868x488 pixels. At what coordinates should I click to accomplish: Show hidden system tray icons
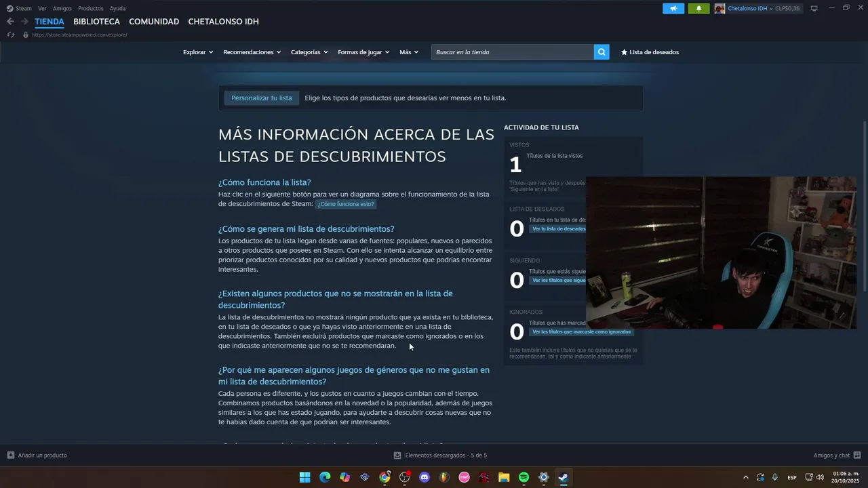tap(746, 477)
